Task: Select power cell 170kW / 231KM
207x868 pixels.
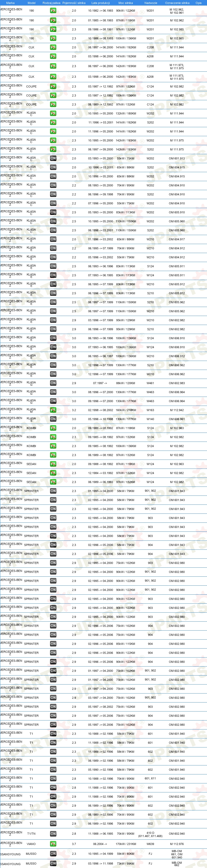Action: 125,844
